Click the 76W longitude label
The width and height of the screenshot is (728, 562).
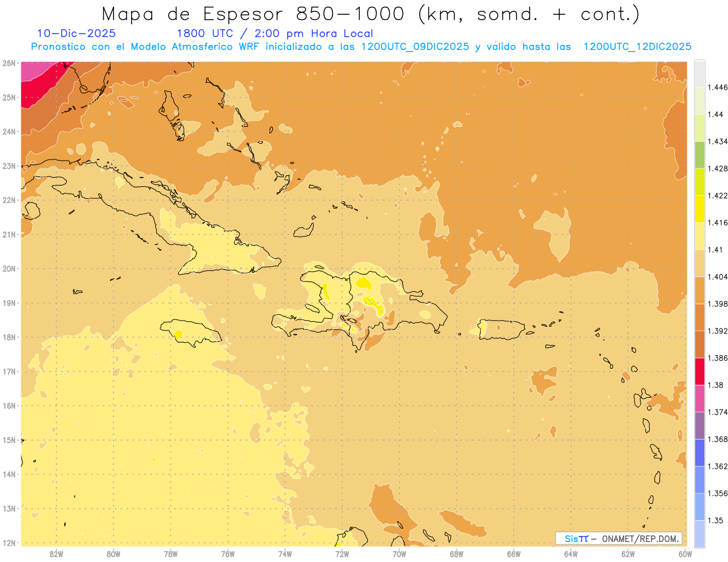pos(227,554)
